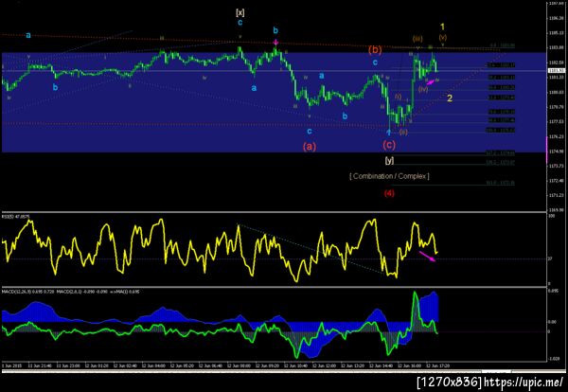Click the '12 Jun 17:20' time axis label

pos(437,365)
